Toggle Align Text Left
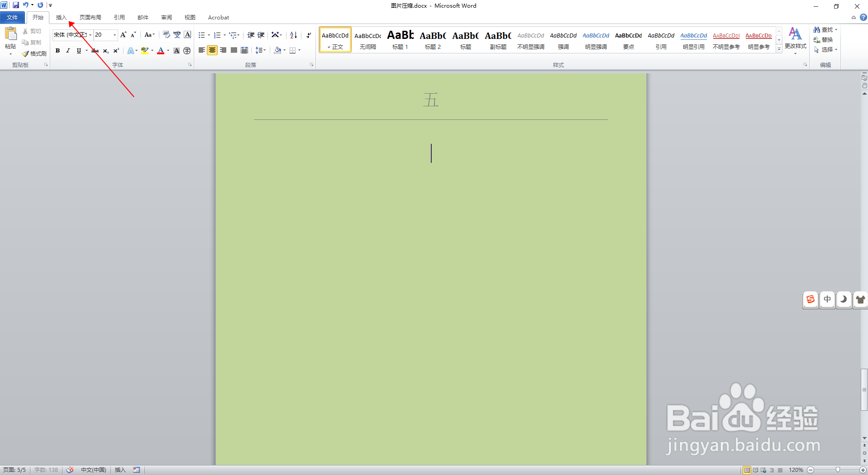The height and width of the screenshot is (475, 868). pos(202,50)
